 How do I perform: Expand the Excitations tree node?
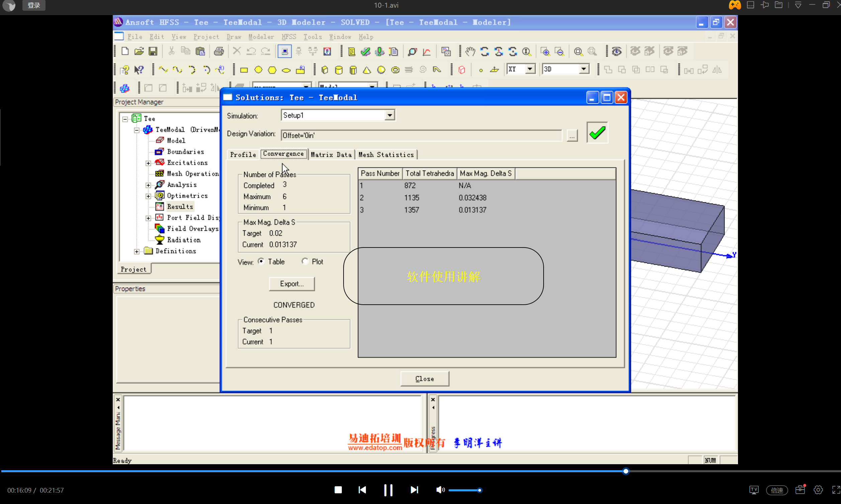point(148,163)
